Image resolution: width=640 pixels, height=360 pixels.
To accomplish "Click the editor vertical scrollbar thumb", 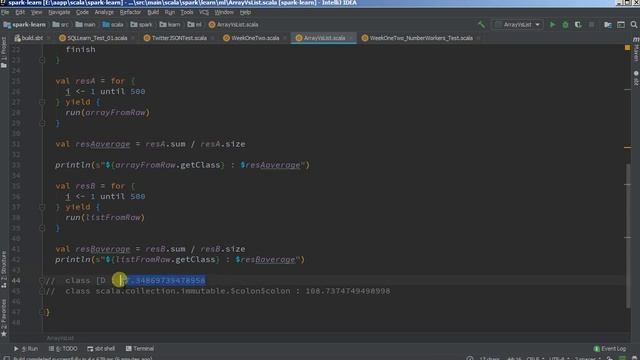I will [627, 236].
